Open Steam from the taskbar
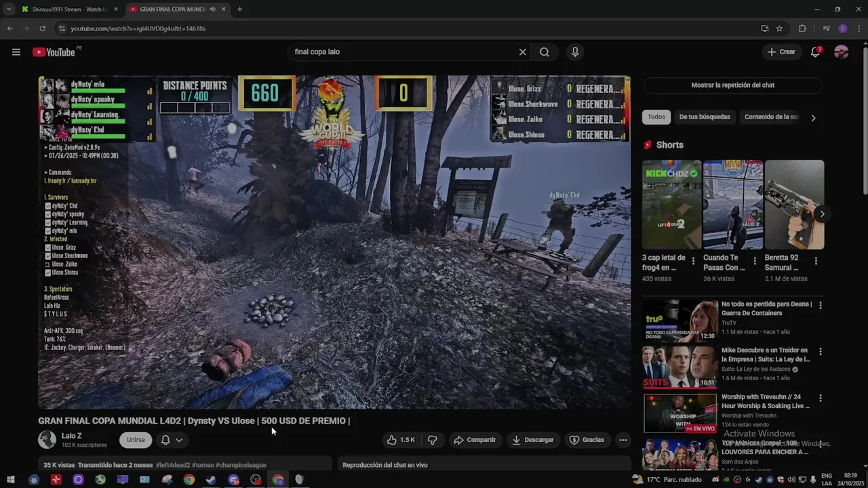 (x=212, y=480)
